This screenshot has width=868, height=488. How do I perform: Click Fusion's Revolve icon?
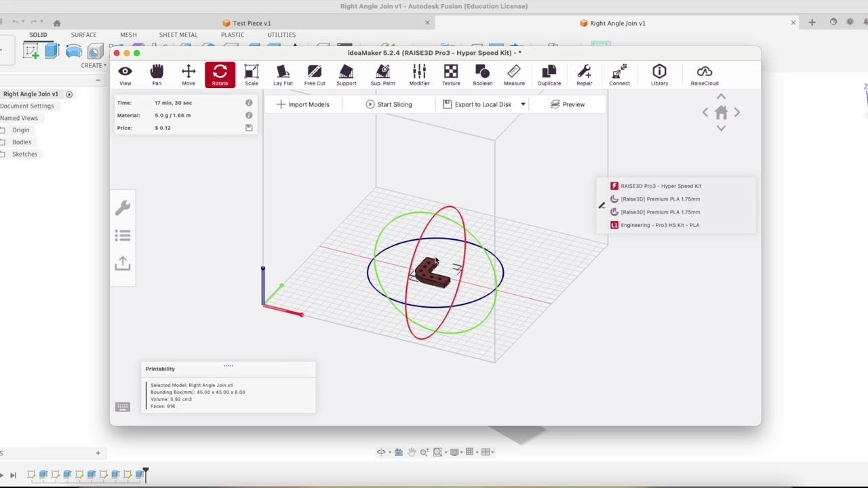(x=74, y=51)
